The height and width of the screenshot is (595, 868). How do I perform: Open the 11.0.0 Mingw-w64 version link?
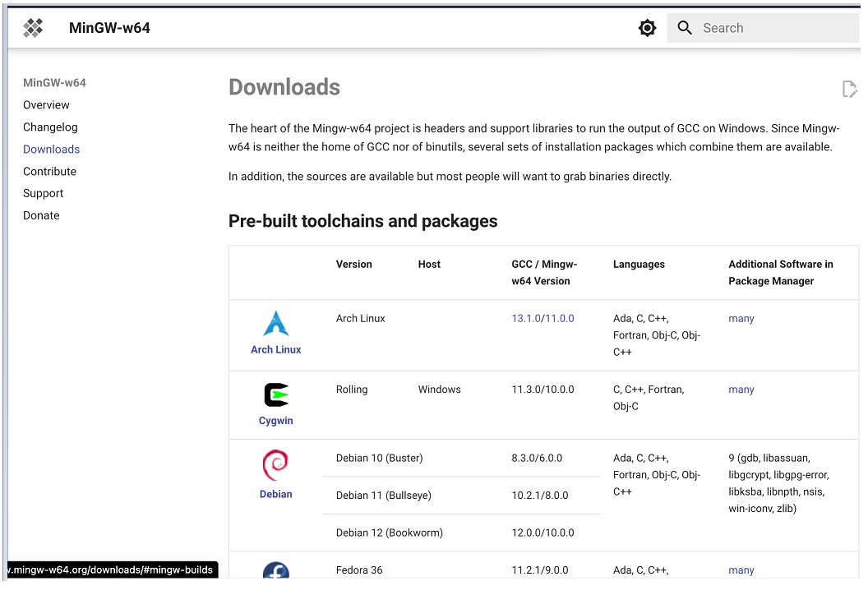pyautogui.click(x=560, y=318)
